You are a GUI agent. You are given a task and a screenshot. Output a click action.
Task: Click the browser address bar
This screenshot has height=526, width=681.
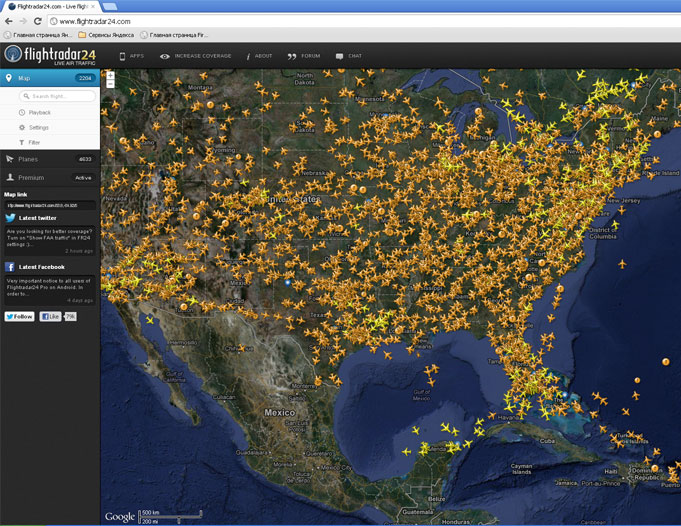point(364,21)
